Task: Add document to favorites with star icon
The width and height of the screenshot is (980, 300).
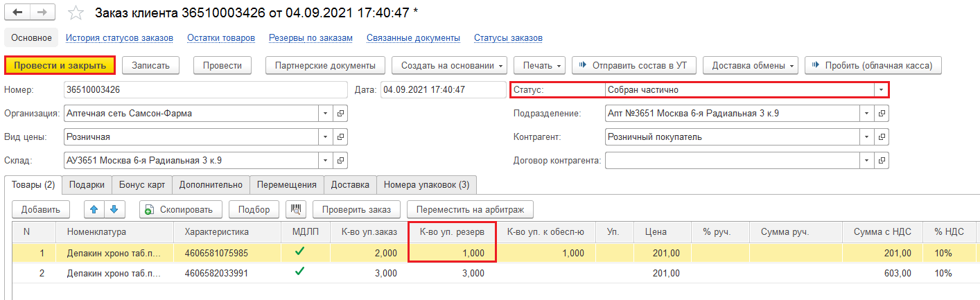Action: tap(77, 14)
